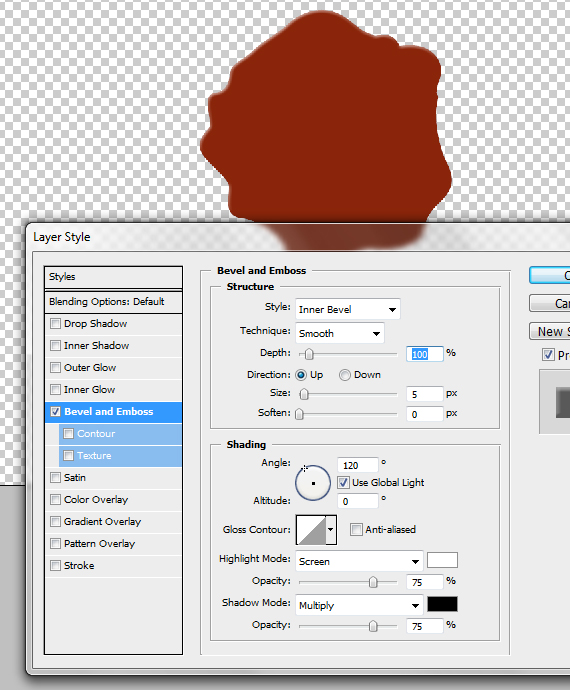Enable the Inner Shadow checkbox

coord(55,346)
